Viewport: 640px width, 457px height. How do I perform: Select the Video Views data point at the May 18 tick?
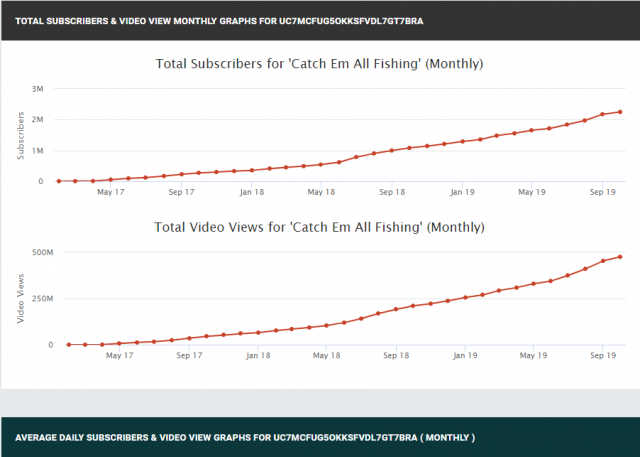click(327, 326)
